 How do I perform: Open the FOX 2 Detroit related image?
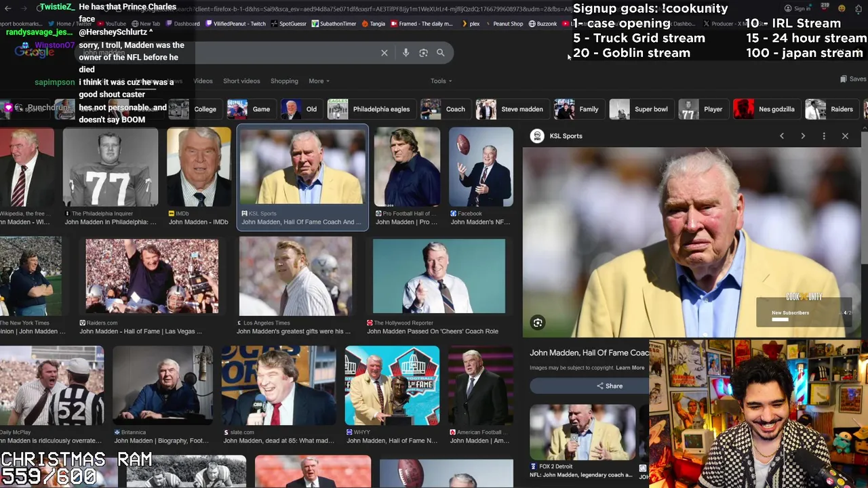583,432
